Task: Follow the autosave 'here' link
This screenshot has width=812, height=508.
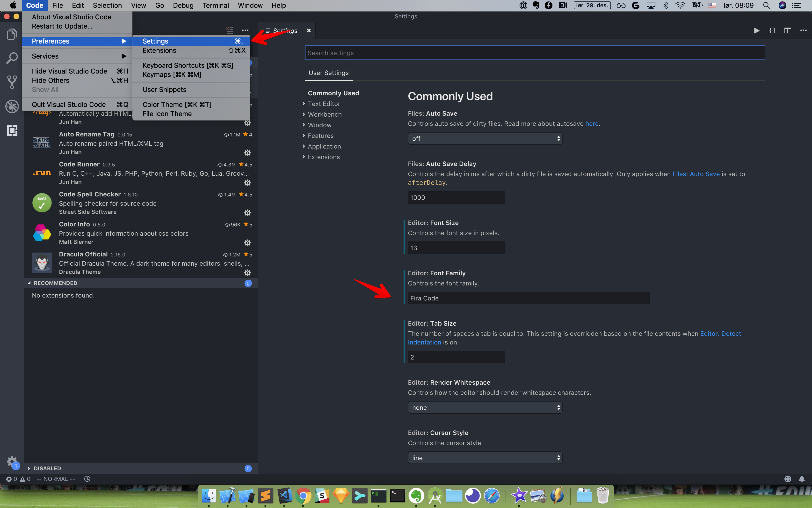Action: [592, 124]
